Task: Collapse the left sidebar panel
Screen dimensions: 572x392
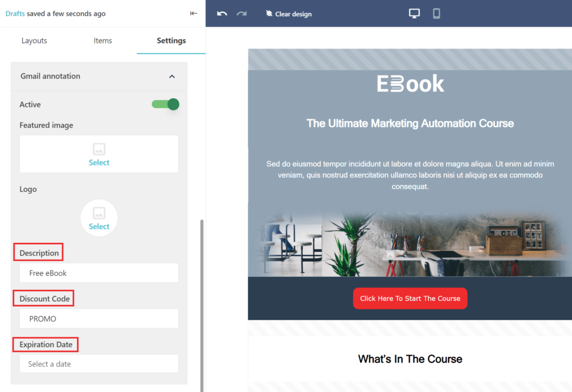Action: (x=194, y=13)
